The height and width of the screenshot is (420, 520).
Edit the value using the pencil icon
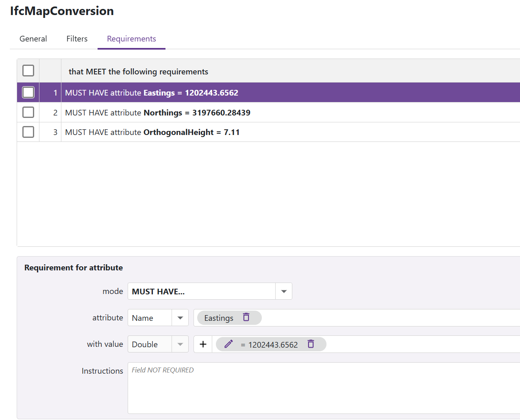[228, 344]
